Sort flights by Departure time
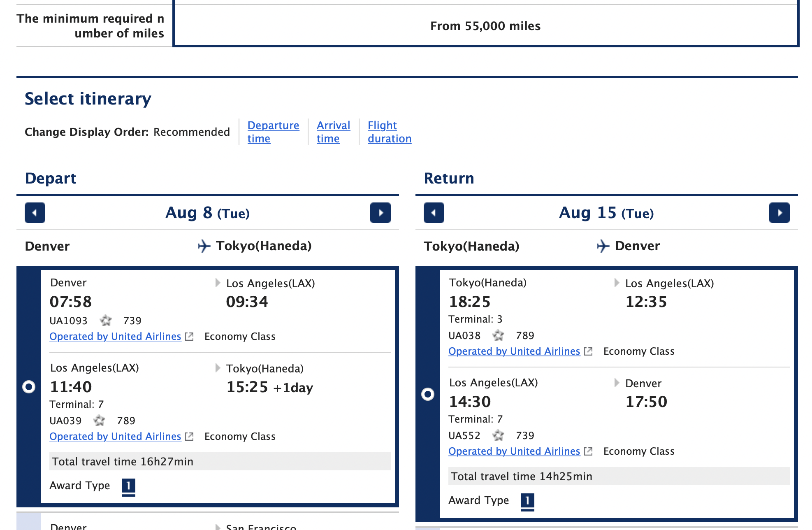Screen dimensions: 812x530 pos(273,132)
